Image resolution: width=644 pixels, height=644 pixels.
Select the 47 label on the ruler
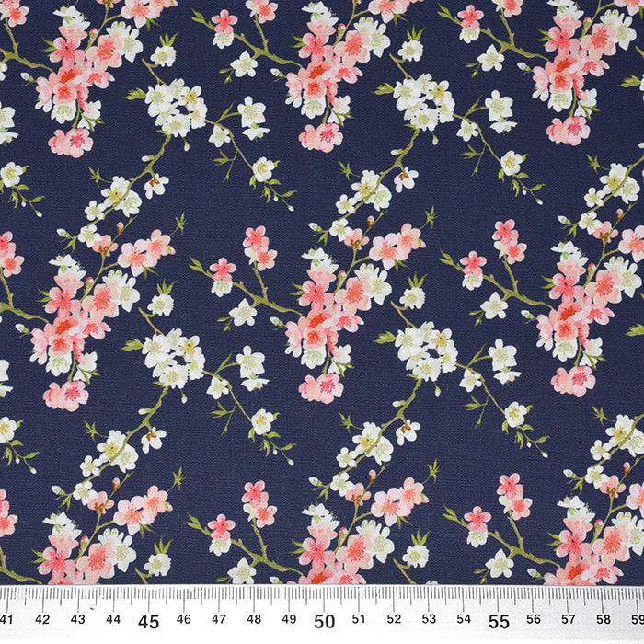(x=218, y=621)
